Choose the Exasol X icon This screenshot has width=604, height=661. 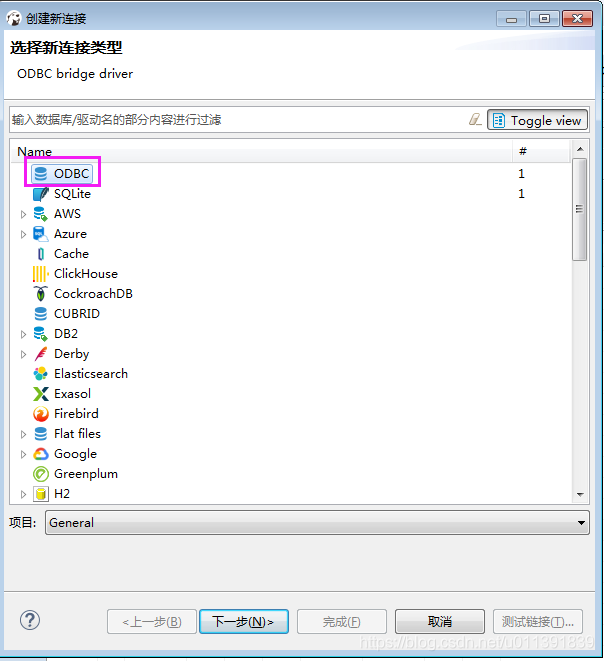click(40, 394)
